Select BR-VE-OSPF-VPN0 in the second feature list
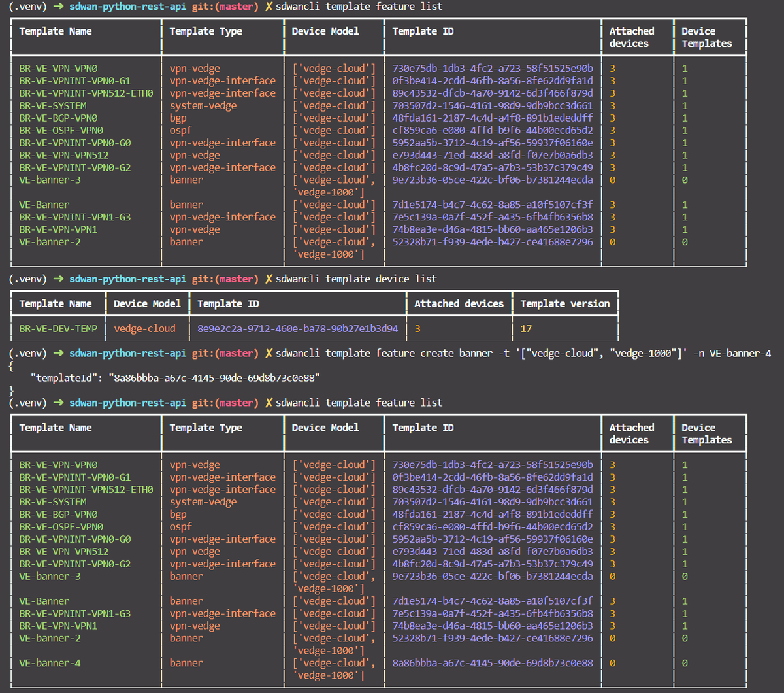Image resolution: width=784 pixels, height=693 pixels. pyautogui.click(x=61, y=526)
